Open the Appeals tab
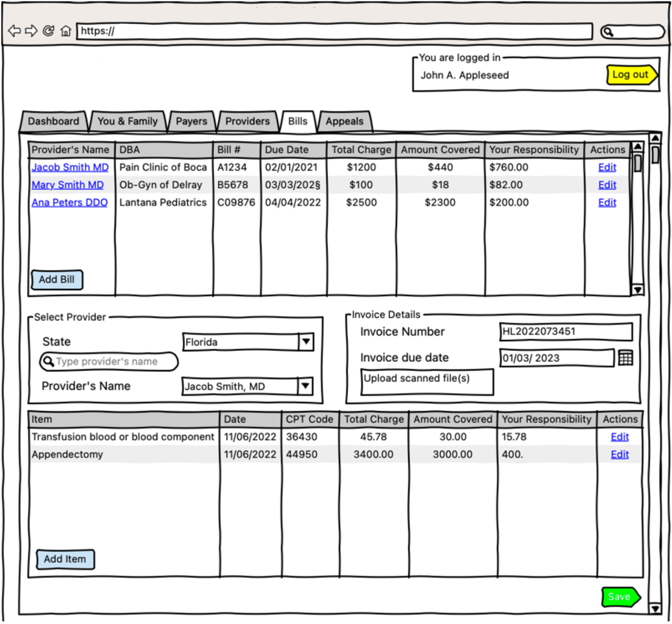The image size is (672, 624). tap(344, 121)
